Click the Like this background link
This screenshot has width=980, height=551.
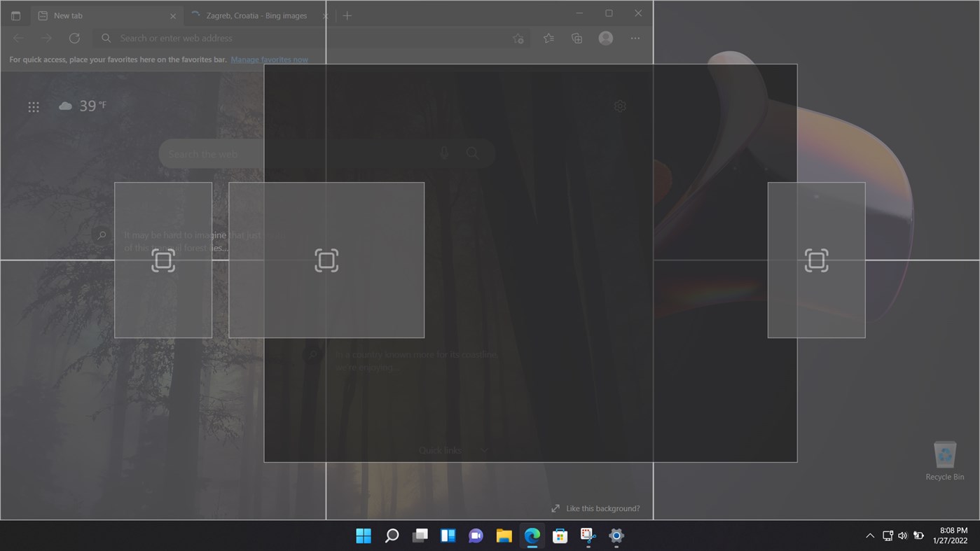coord(603,508)
